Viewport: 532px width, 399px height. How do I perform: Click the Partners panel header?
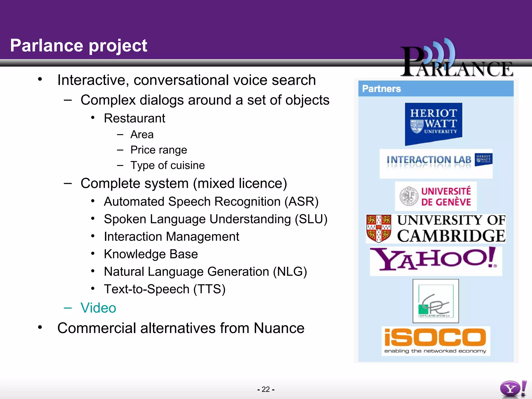436,89
